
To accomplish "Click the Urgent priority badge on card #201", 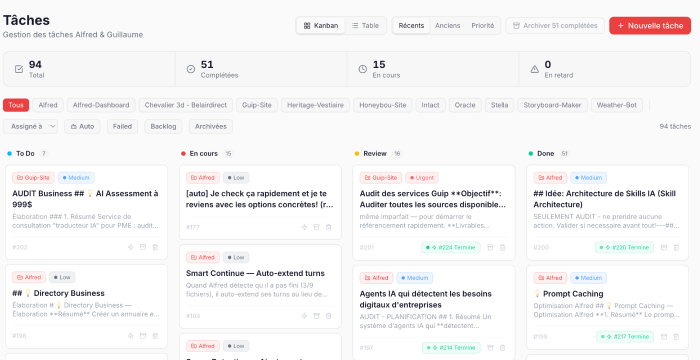I will tap(422, 178).
